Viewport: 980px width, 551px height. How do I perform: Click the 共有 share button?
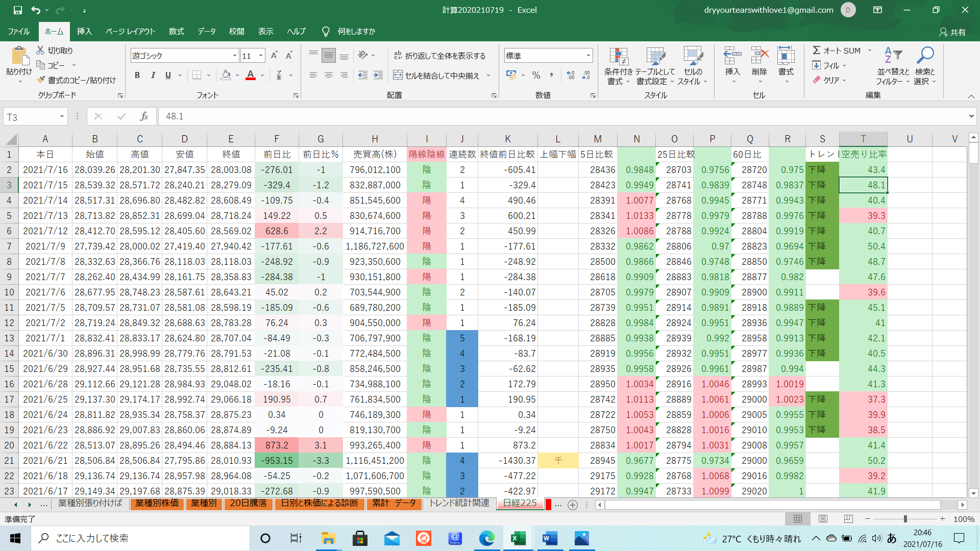[x=952, y=32]
